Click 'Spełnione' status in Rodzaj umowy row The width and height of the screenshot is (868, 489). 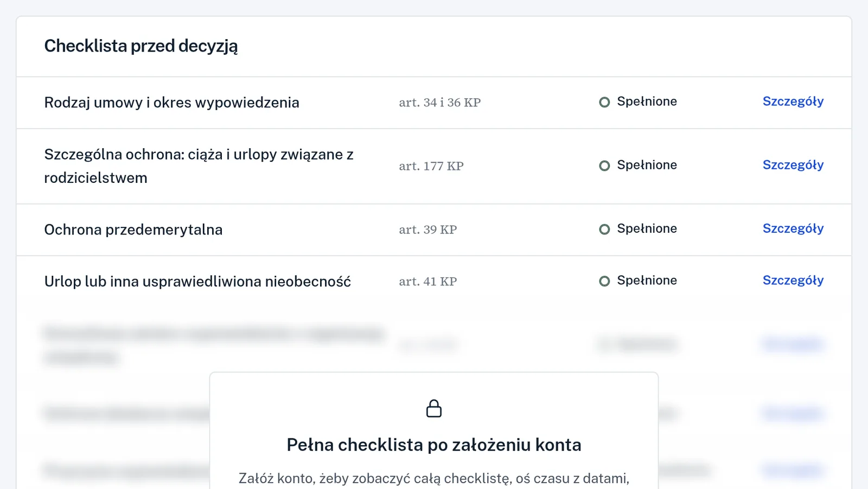click(647, 101)
